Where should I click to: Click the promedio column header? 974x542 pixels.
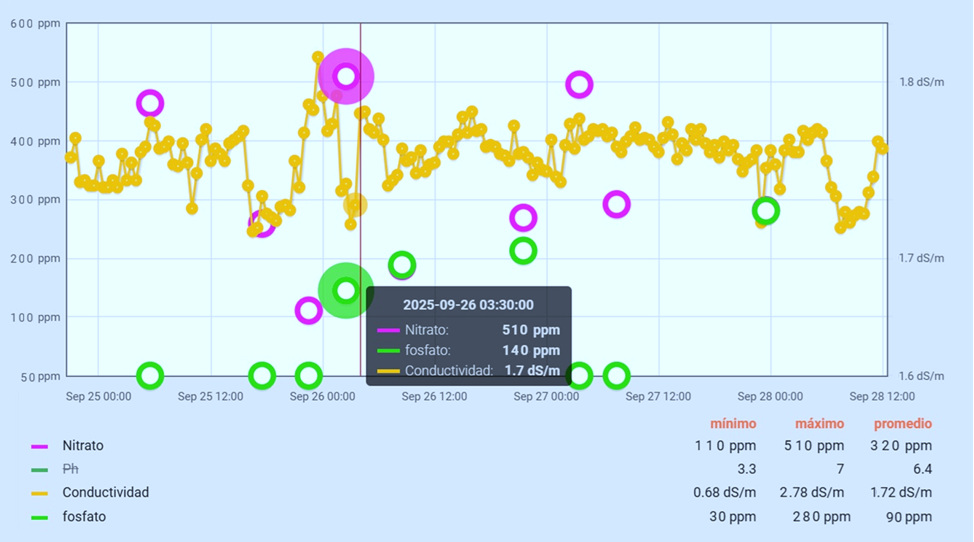[x=902, y=423]
